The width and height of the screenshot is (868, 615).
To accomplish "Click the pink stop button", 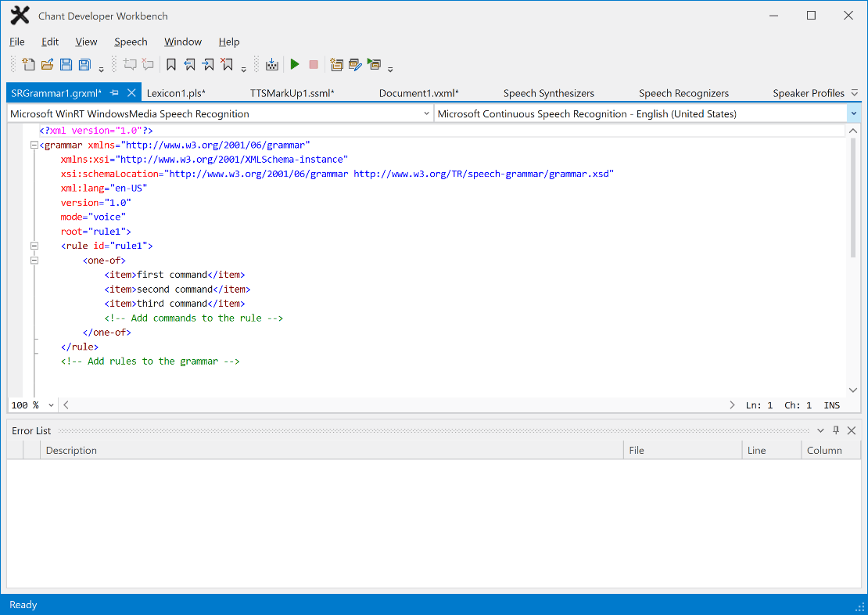I will [x=314, y=64].
